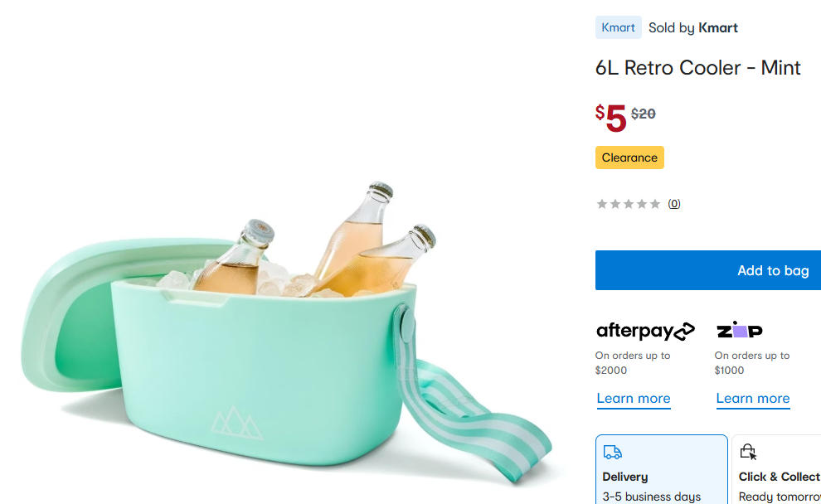Click the first rating star
821x504 pixels.
602,204
